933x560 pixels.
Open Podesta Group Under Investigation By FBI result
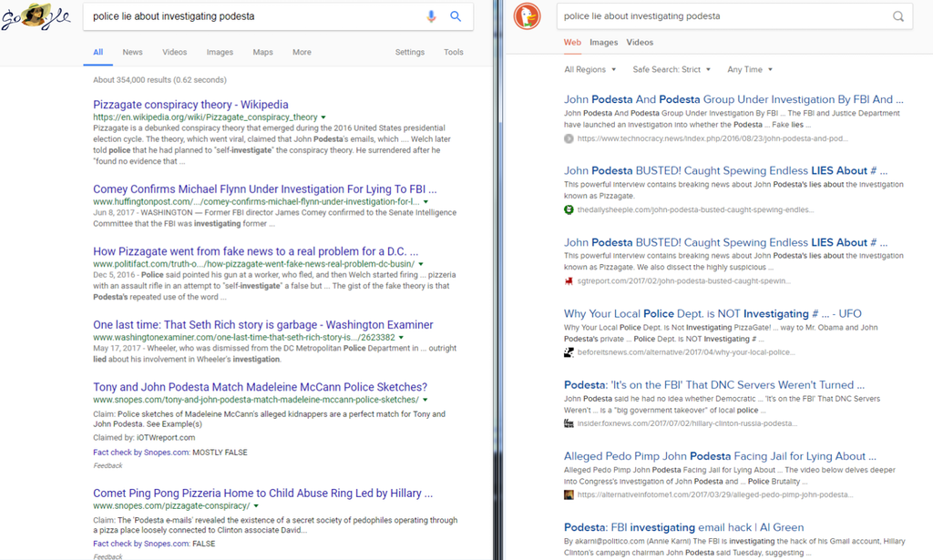733,99
